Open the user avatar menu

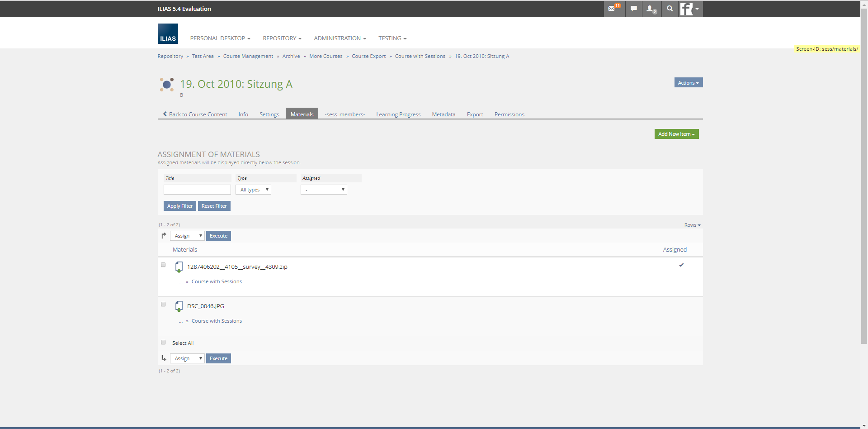tap(690, 9)
